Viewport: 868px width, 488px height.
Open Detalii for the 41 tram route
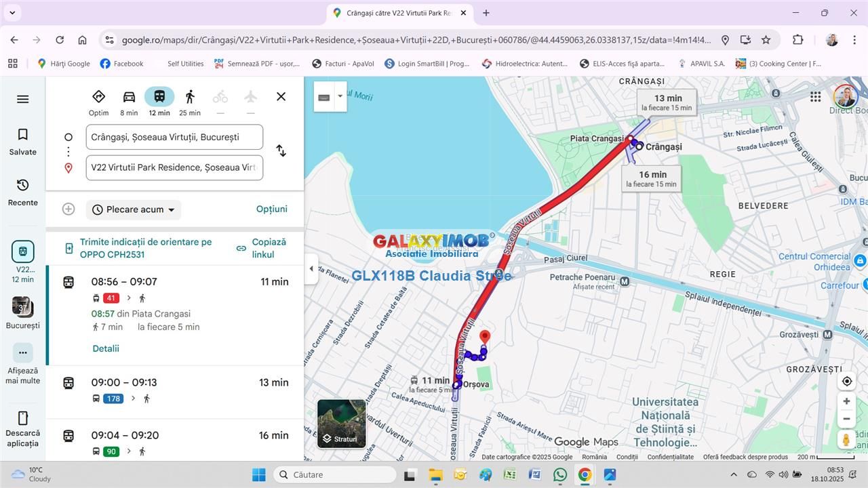click(106, 348)
